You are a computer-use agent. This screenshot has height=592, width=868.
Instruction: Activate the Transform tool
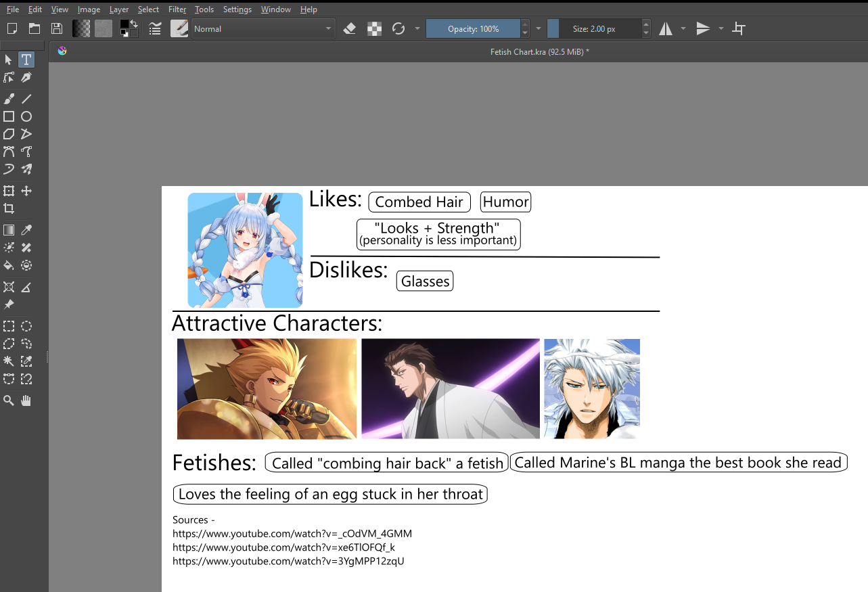[9, 191]
